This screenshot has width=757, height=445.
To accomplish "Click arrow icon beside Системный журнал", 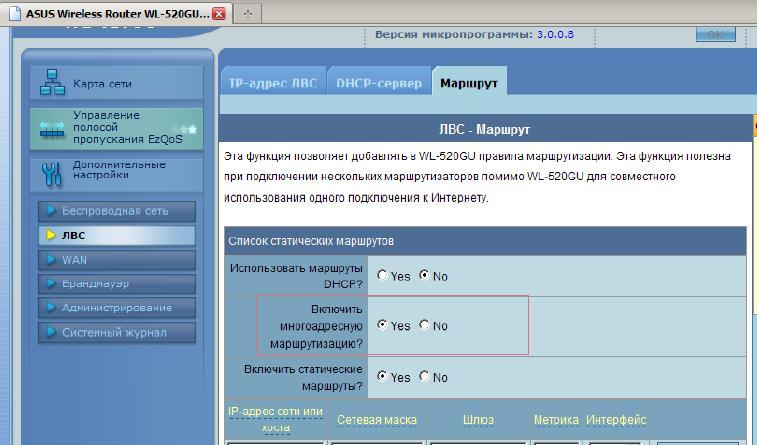I will [51, 332].
